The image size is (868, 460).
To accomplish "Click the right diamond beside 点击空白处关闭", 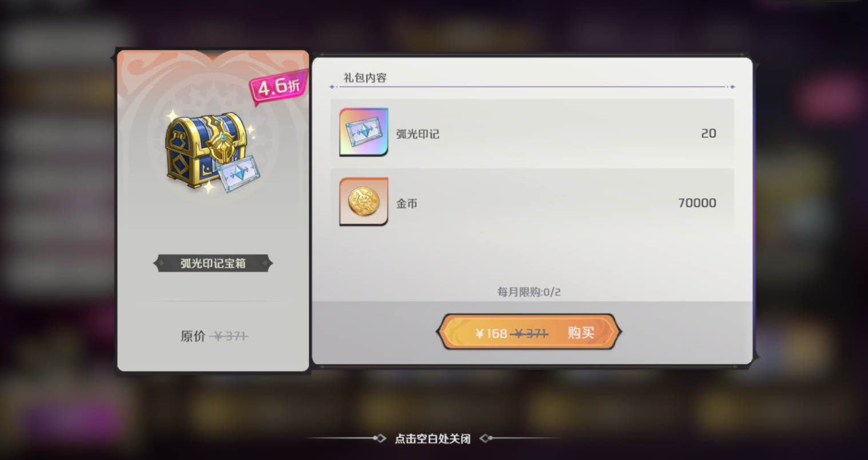I will pyautogui.click(x=485, y=438).
